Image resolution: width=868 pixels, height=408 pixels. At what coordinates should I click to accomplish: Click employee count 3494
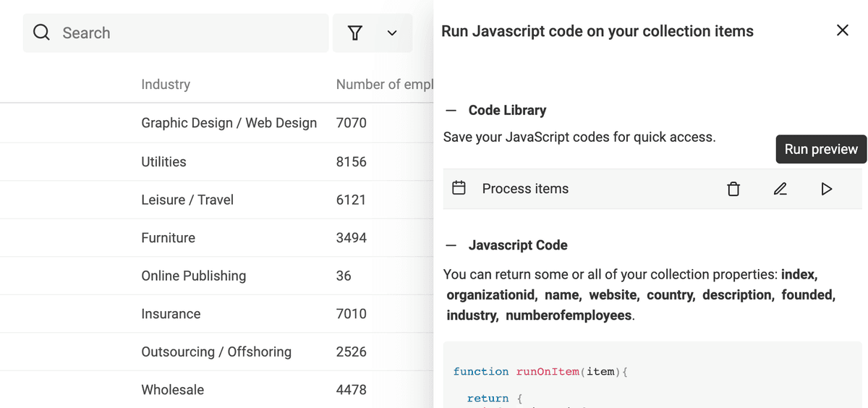352,238
